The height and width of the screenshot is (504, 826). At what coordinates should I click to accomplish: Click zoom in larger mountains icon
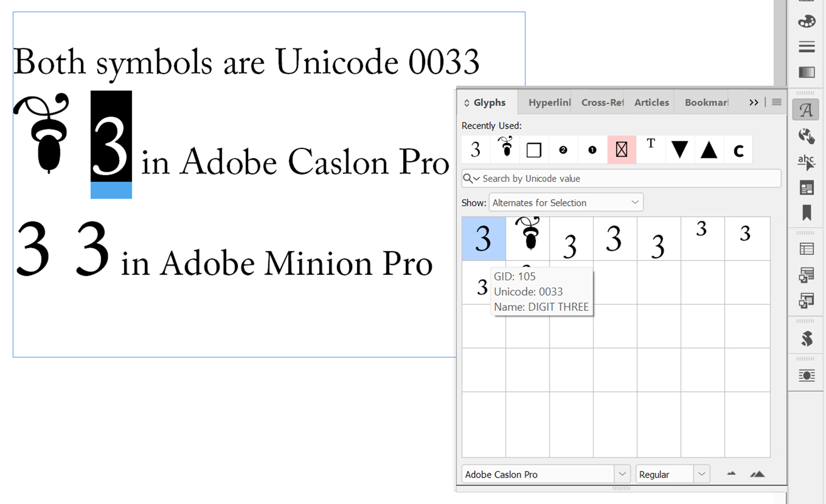click(757, 474)
